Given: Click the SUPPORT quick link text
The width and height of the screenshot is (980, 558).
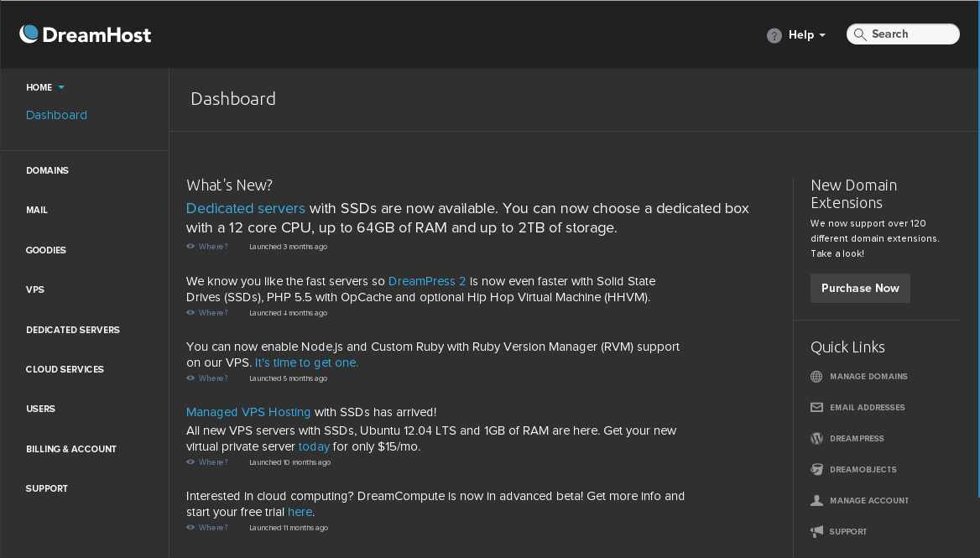Looking at the screenshot, I should pyautogui.click(x=848, y=532).
